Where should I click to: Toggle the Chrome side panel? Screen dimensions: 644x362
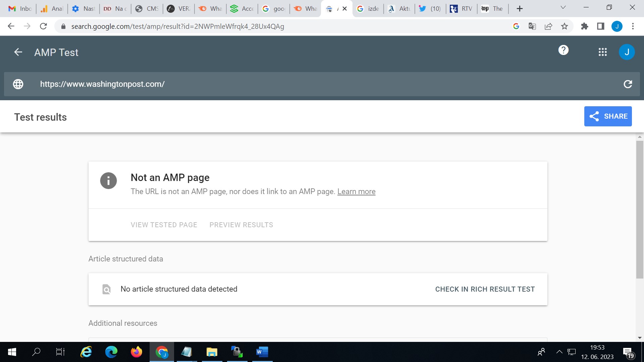coord(601,26)
